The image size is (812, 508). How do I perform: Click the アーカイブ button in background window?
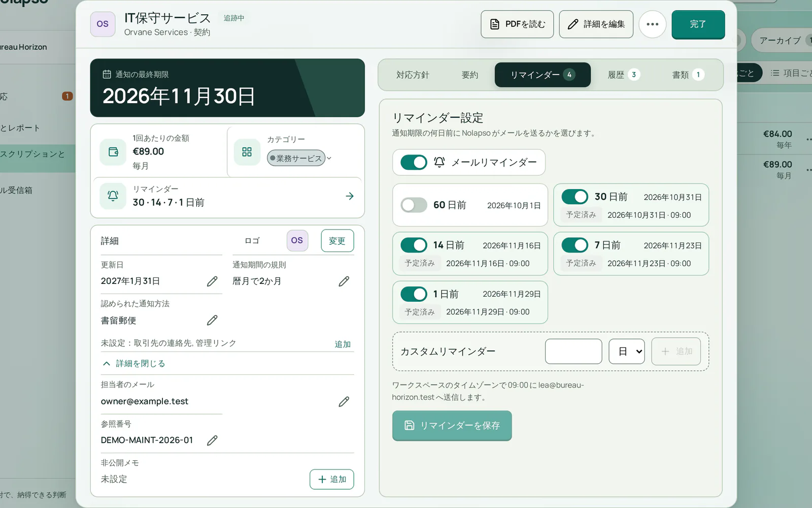click(x=782, y=41)
